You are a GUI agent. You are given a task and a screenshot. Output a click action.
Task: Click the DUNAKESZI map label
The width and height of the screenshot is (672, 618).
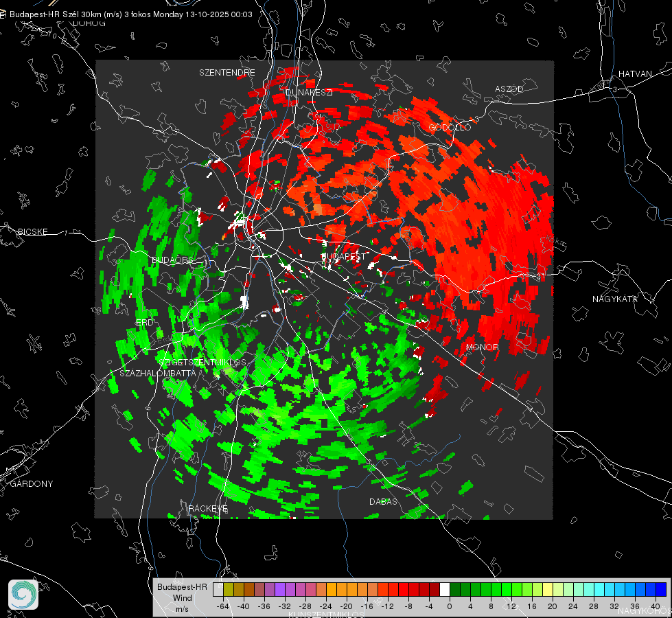pyautogui.click(x=309, y=92)
